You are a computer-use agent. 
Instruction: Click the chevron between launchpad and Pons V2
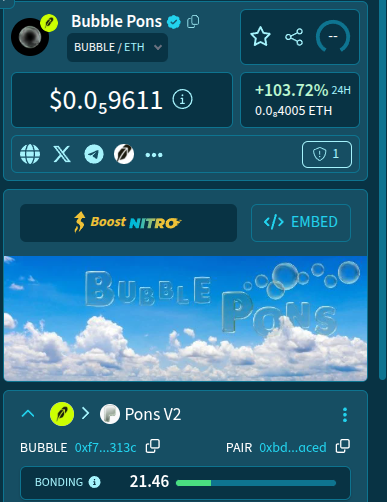coord(86,413)
